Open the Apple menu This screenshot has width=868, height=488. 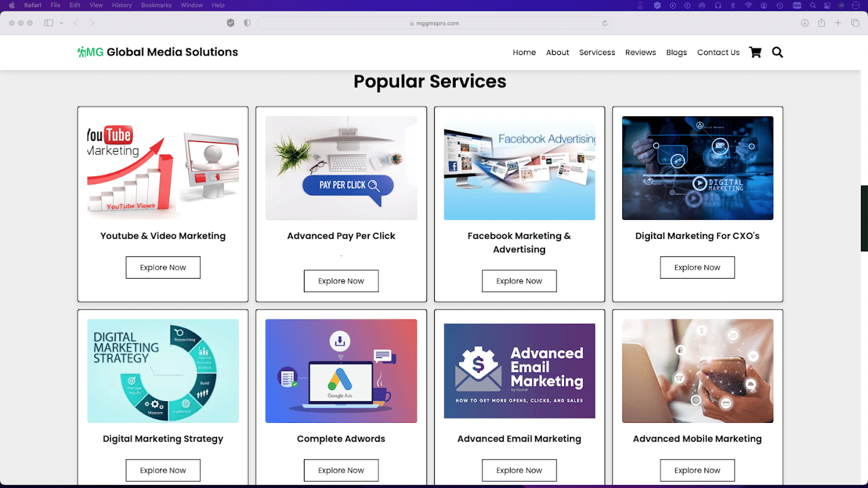tap(11, 5)
